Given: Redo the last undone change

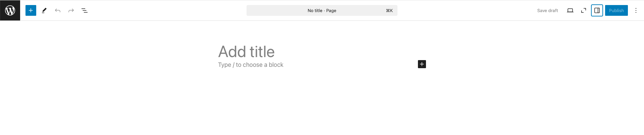Looking at the screenshot, I should (x=71, y=10).
